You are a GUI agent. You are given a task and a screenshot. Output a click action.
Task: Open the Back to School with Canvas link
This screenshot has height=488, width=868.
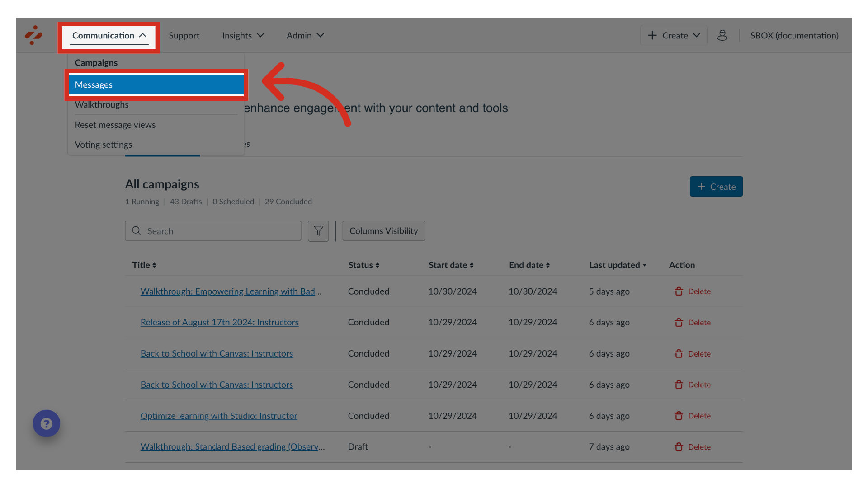(217, 353)
